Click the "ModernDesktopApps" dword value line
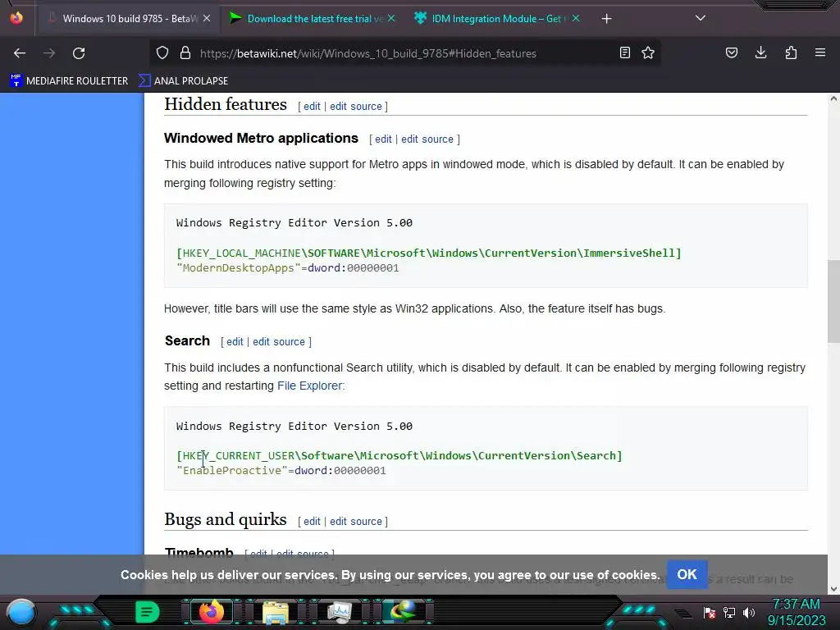This screenshot has width=840, height=630. 288,268
